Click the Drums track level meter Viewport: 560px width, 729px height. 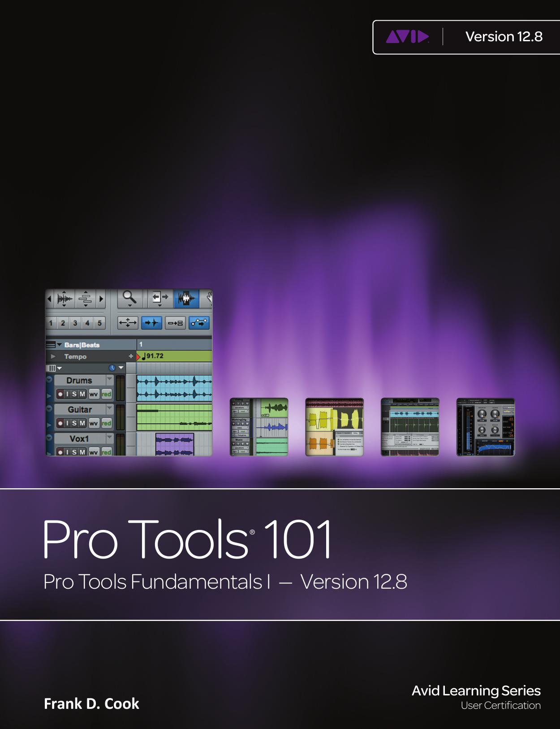pos(120,388)
